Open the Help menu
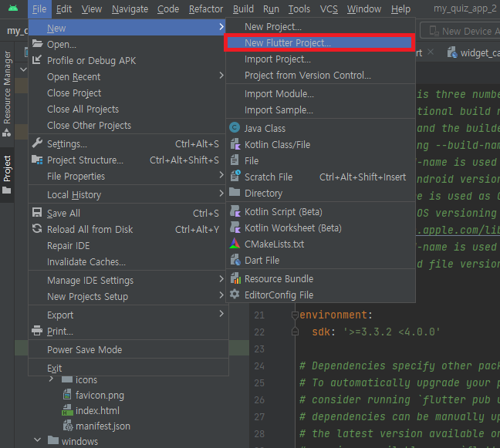500x448 pixels. coord(400,9)
